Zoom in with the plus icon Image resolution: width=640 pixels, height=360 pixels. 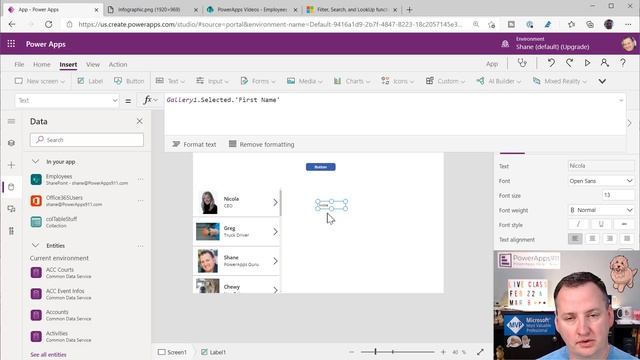point(443,352)
